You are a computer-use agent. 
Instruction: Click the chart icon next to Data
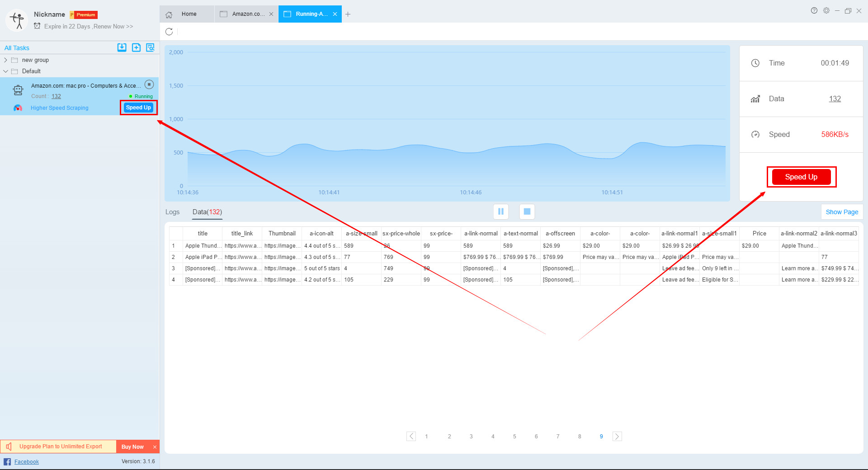(x=755, y=99)
